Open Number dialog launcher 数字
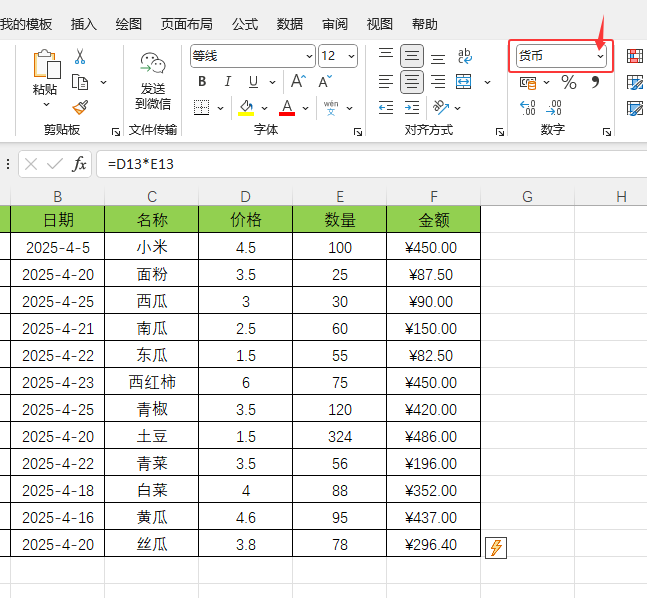This screenshot has width=647, height=598. (x=607, y=132)
